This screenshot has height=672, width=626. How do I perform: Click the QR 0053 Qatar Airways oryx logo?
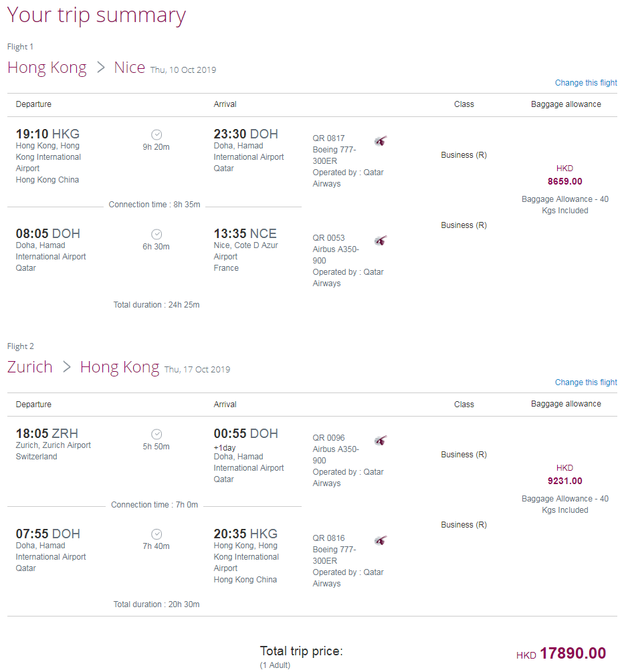tap(381, 240)
